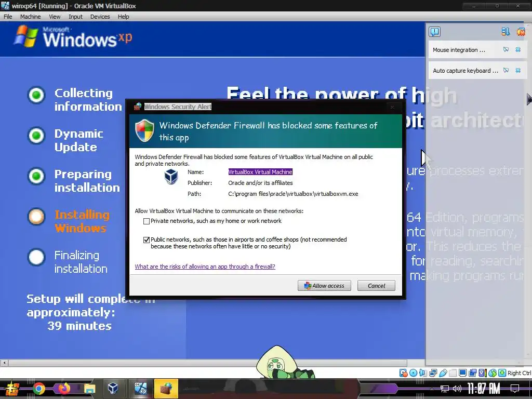Open the View menu
The width and height of the screenshot is (532, 399).
(x=54, y=17)
